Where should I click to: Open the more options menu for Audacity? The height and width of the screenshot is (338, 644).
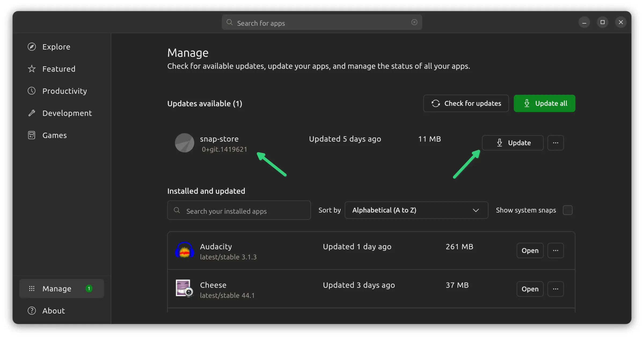555,251
